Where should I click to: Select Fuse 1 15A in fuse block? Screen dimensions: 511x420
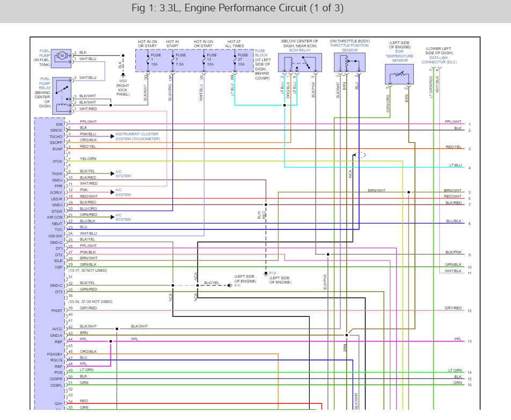point(153,60)
